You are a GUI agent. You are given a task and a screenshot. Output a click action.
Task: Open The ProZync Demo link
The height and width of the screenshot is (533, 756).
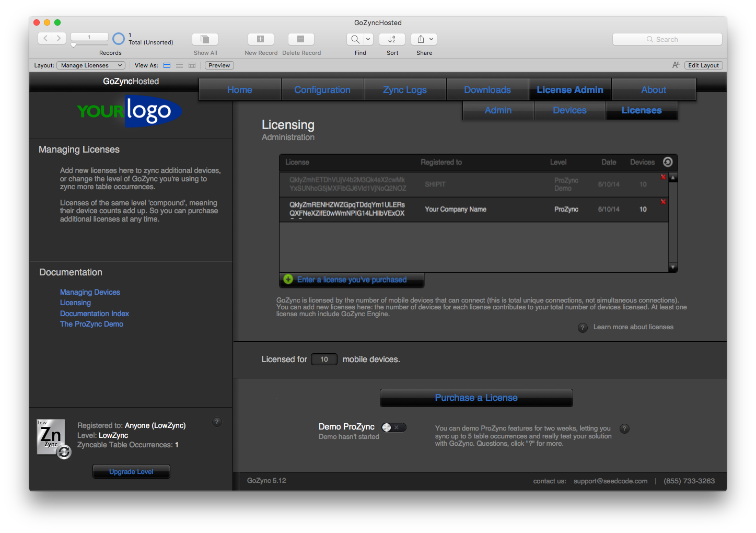tap(91, 324)
